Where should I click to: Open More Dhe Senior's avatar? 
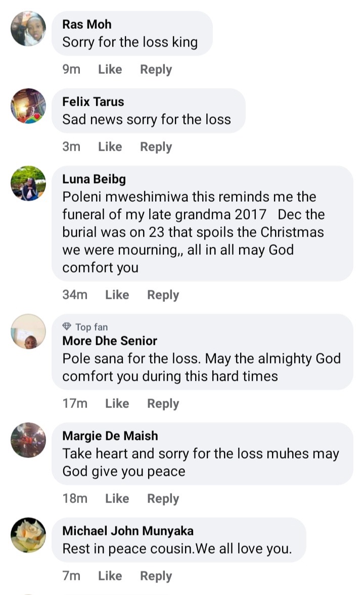click(28, 332)
